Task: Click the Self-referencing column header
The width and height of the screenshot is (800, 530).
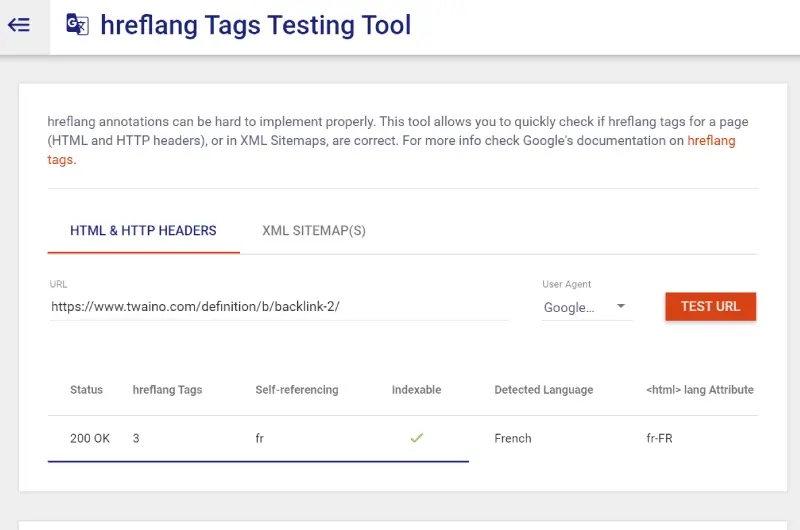Action: point(297,390)
